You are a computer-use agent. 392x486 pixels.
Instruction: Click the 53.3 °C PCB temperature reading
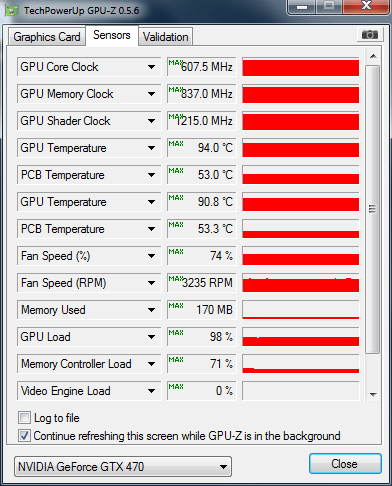(x=202, y=229)
